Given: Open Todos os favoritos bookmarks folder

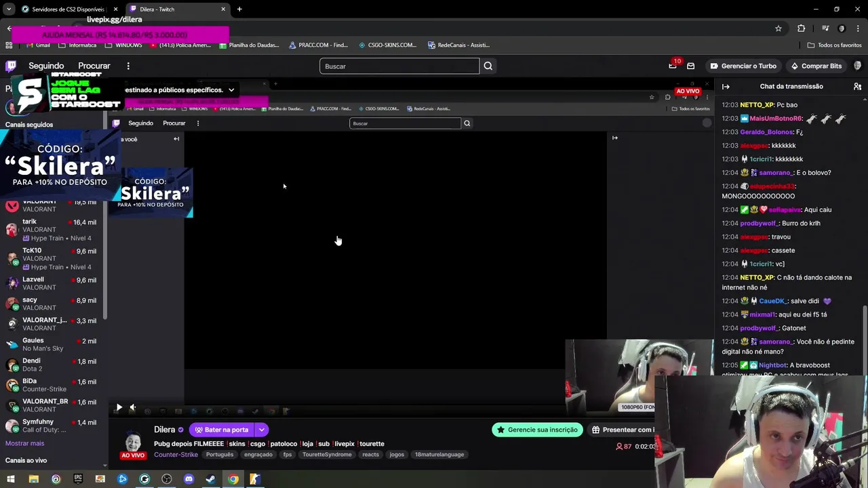Looking at the screenshot, I should [x=834, y=45].
